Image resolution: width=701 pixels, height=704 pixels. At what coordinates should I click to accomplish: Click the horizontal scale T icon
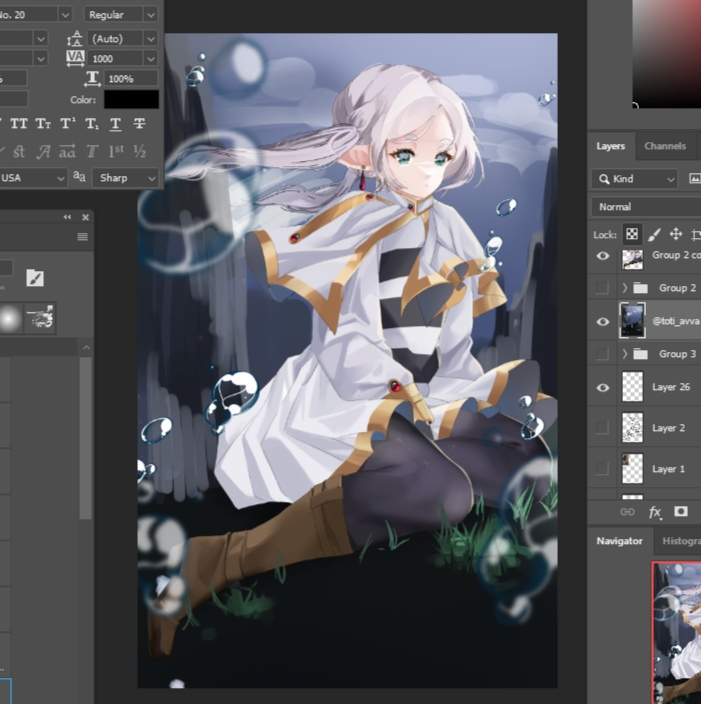(x=92, y=79)
